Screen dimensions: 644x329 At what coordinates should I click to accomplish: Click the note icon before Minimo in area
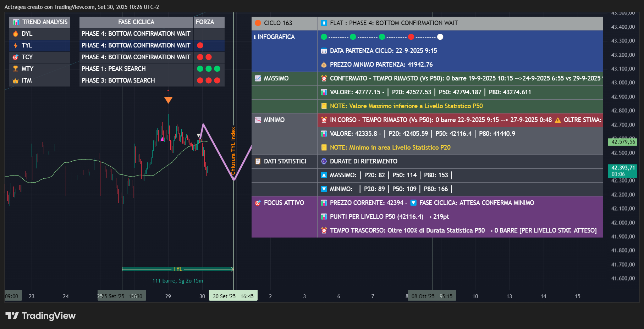pos(324,147)
